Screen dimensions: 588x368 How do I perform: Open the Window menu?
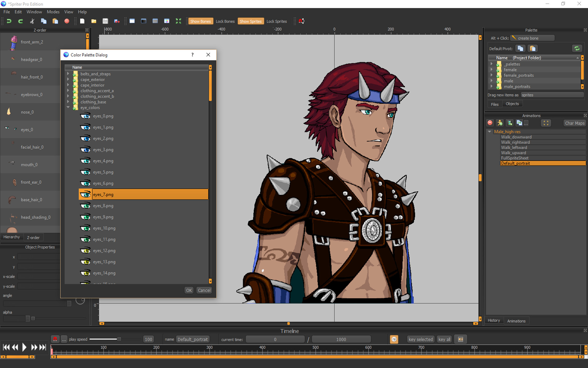34,12
